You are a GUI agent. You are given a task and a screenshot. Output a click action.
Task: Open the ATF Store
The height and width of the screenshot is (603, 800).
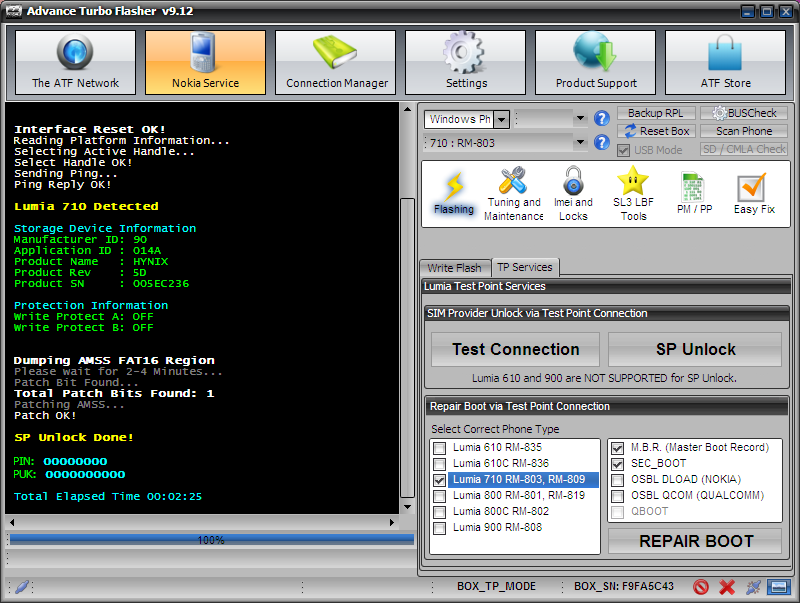[x=726, y=62]
